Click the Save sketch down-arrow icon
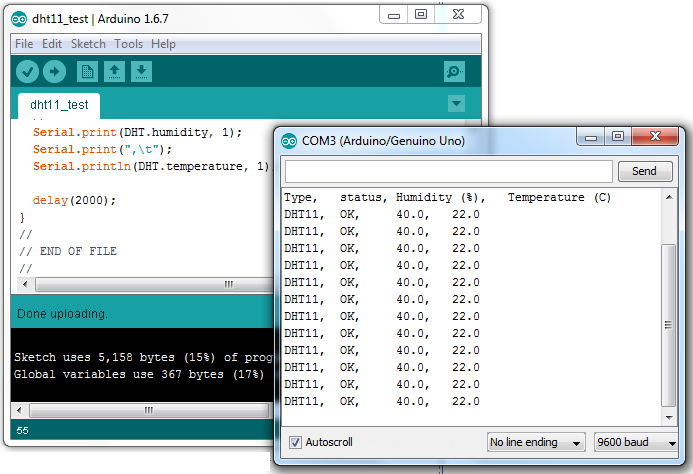Screen dimensions: 693x474 click(x=141, y=72)
